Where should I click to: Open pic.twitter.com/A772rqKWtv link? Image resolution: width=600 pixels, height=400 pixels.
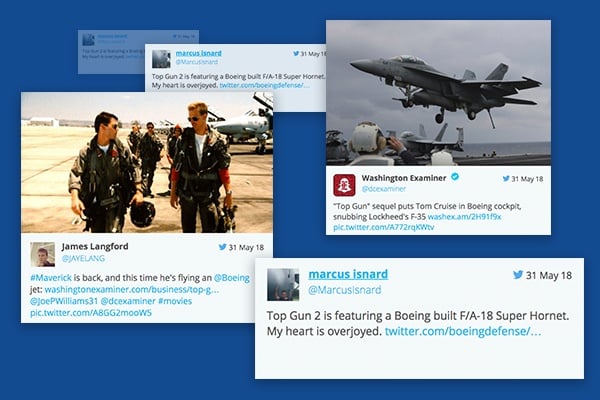coord(383,227)
